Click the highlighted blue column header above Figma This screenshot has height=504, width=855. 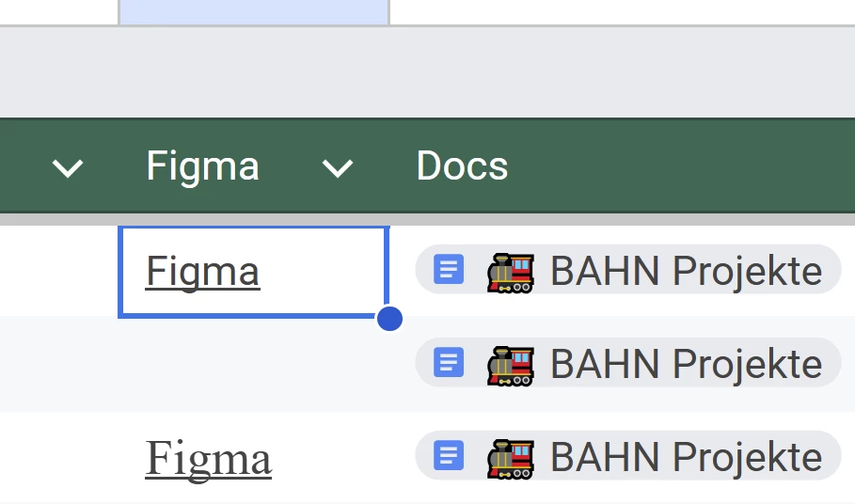(x=254, y=12)
